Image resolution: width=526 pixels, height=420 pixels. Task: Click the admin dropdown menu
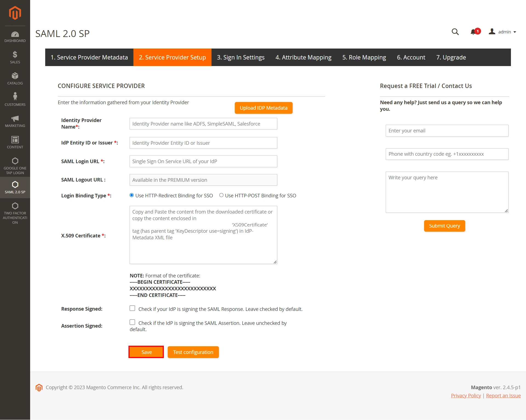pyautogui.click(x=505, y=32)
